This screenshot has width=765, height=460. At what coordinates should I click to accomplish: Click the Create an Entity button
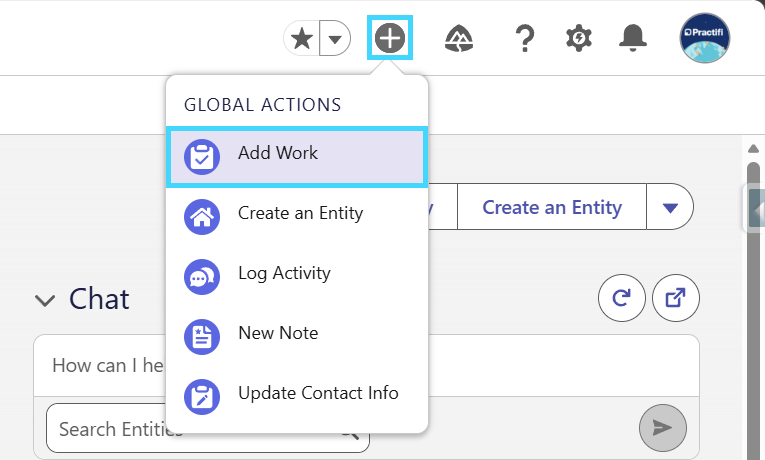click(x=552, y=207)
